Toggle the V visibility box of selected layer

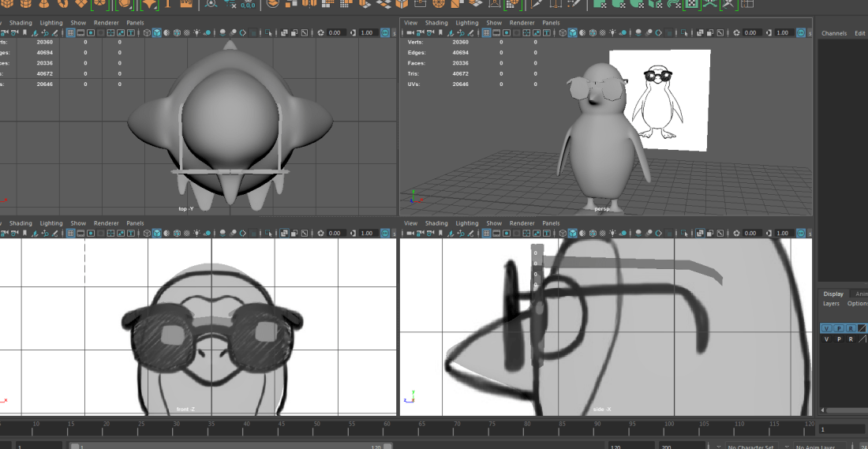coord(826,328)
